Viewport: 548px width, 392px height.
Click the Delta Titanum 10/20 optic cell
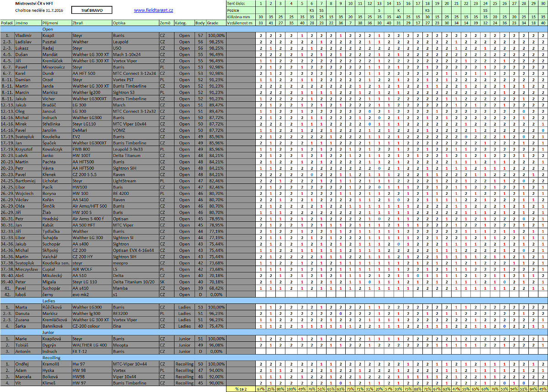click(135, 282)
